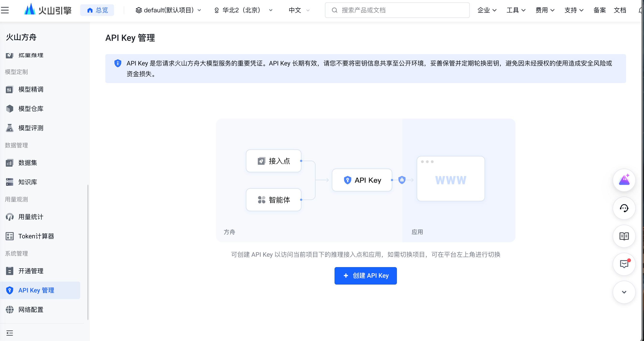Image resolution: width=644 pixels, height=341 pixels.
Task: Click the 用量统计 gauge icon
Action: 9,217
